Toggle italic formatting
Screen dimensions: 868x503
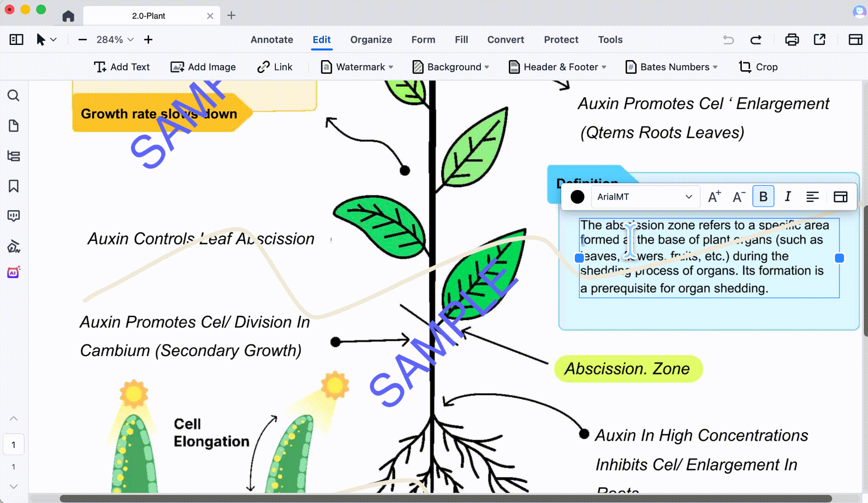788,197
